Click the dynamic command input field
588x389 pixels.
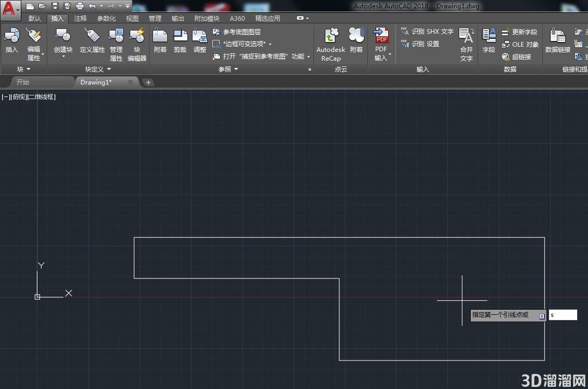[563, 315]
